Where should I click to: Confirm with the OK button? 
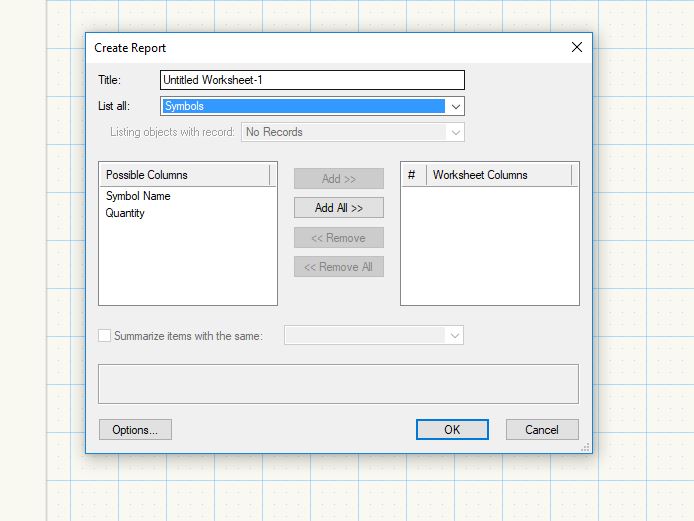click(x=452, y=430)
